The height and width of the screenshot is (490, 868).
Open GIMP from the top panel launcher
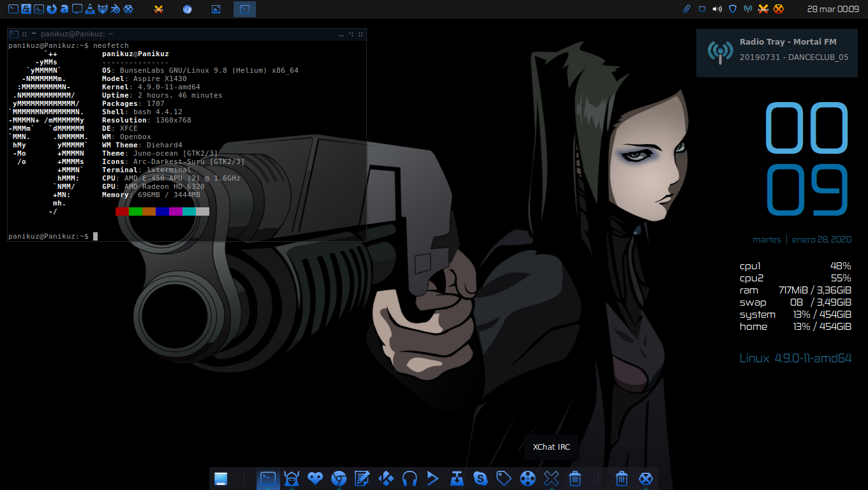[103, 9]
